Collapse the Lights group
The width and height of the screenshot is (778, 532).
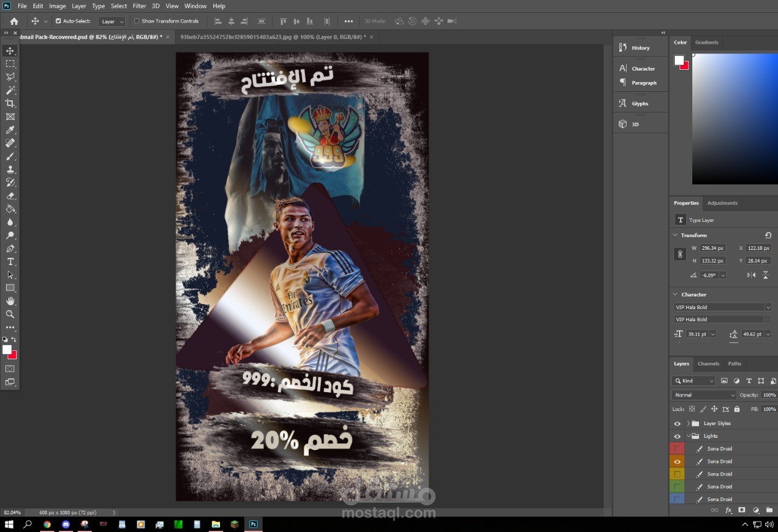coord(688,436)
